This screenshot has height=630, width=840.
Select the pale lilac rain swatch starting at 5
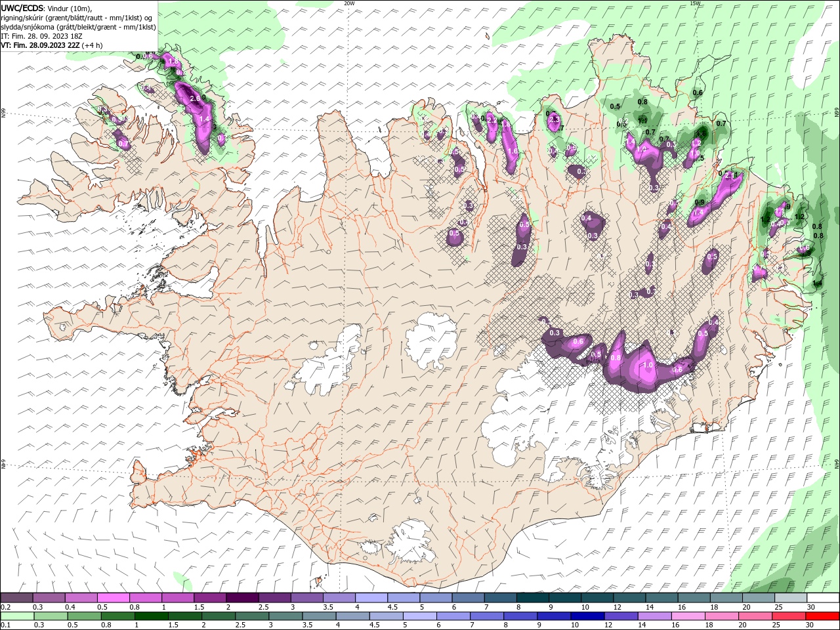click(x=419, y=616)
